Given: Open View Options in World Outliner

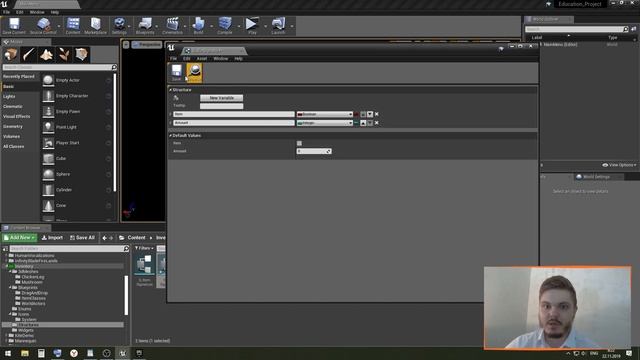Looking at the screenshot, I should [x=619, y=165].
